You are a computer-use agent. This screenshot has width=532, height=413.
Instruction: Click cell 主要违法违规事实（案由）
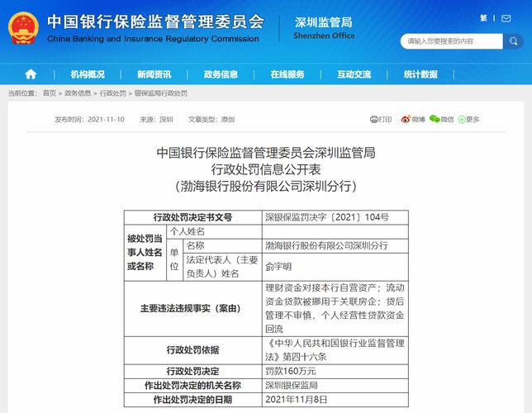(192, 308)
